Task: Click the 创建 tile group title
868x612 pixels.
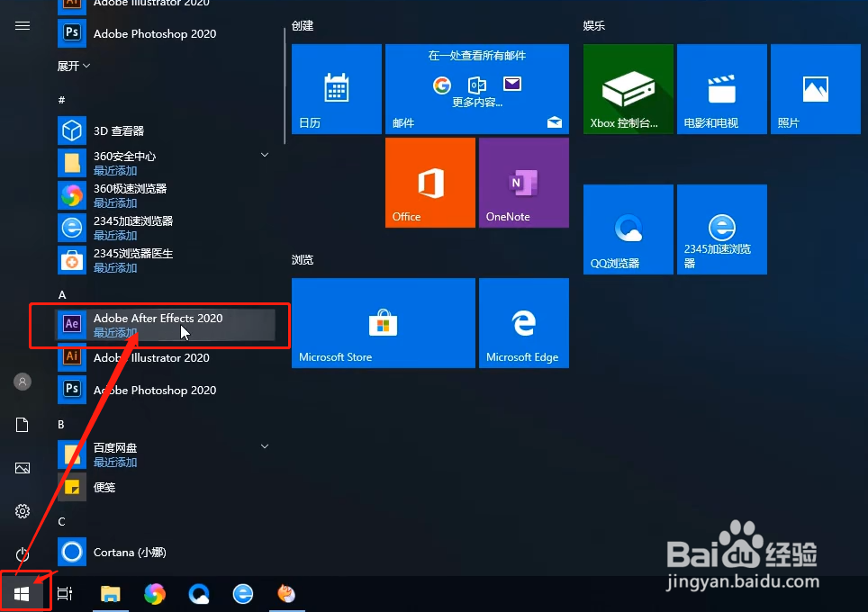Action: [303, 26]
